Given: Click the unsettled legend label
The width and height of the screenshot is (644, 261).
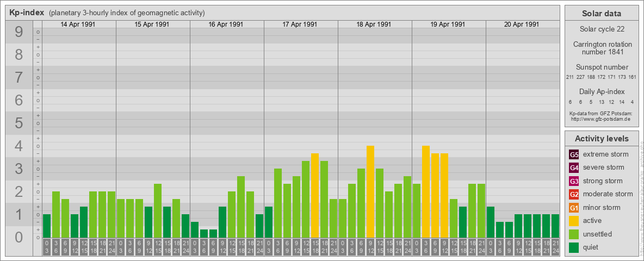Looking at the screenshot, I should click(597, 234).
